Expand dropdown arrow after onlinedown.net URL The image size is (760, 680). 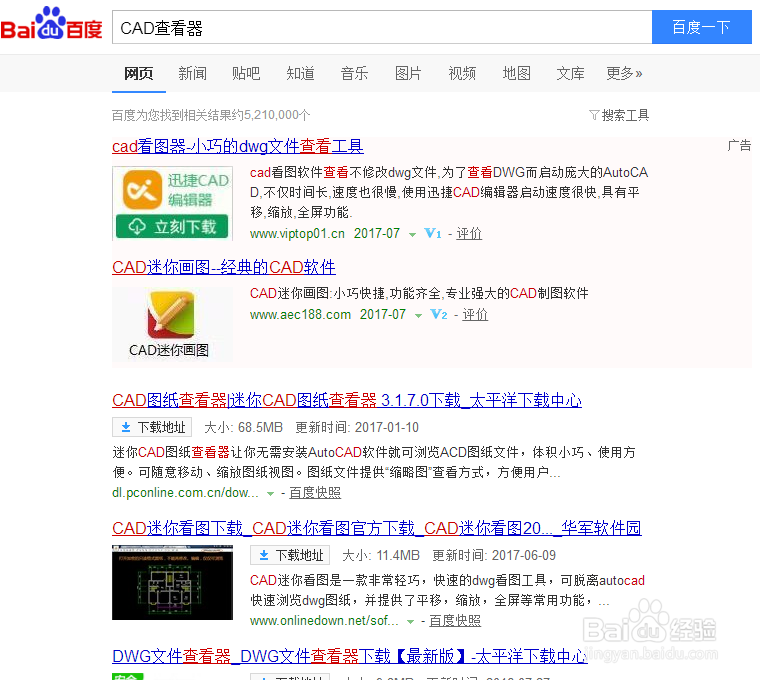tap(411, 622)
